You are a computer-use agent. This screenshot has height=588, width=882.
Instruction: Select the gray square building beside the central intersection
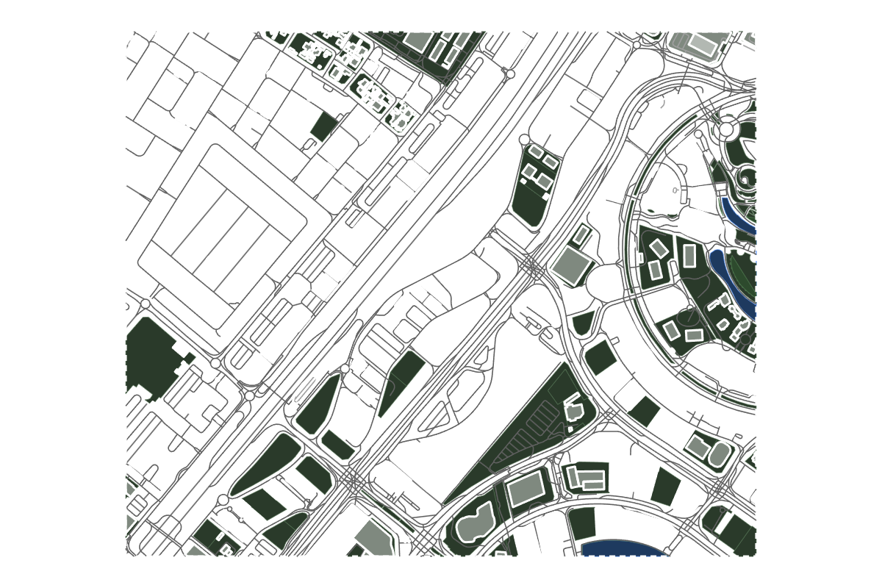(x=573, y=265)
